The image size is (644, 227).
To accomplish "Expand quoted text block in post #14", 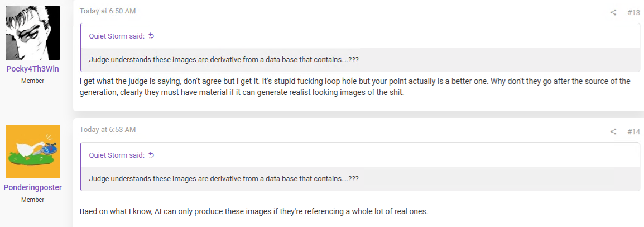I will point(361,179).
